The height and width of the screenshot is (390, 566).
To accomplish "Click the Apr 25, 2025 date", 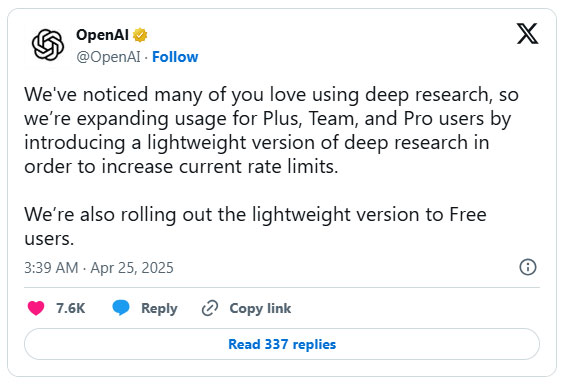I will pyautogui.click(x=132, y=268).
